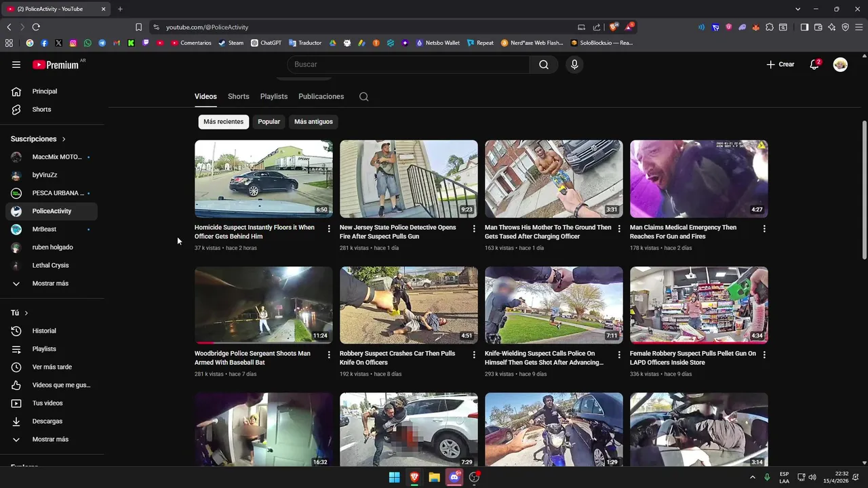Switch to the Playlists channel tab

[274, 96]
